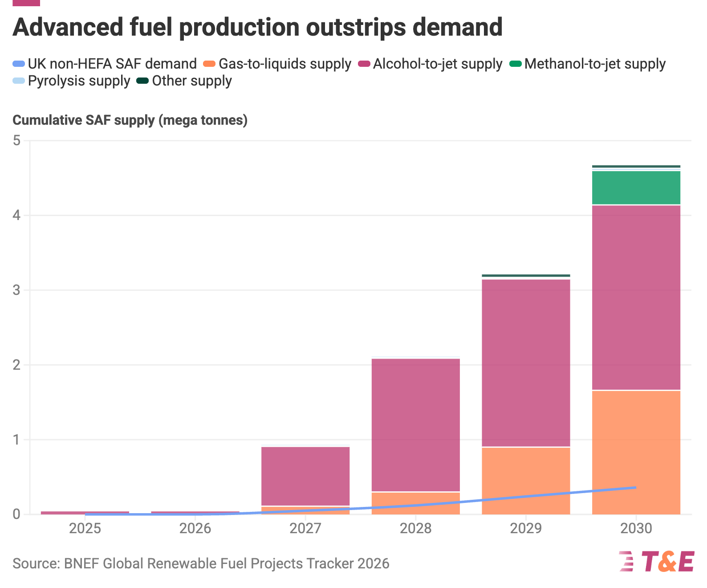Click the Other supply legend swatch
Viewport: 707px width, 588px height.
143,81
